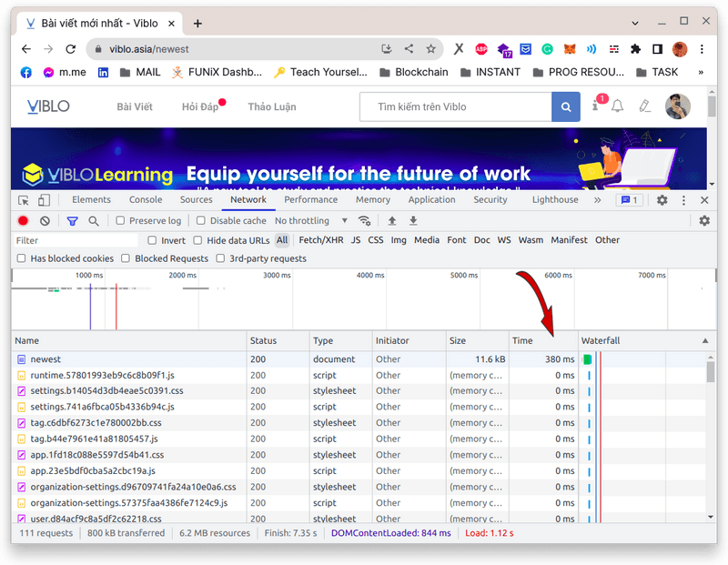Image resolution: width=728 pixels, height=565 pixels.
Task: Toggle device toolbar icon in DevTools
Action: 45,200
